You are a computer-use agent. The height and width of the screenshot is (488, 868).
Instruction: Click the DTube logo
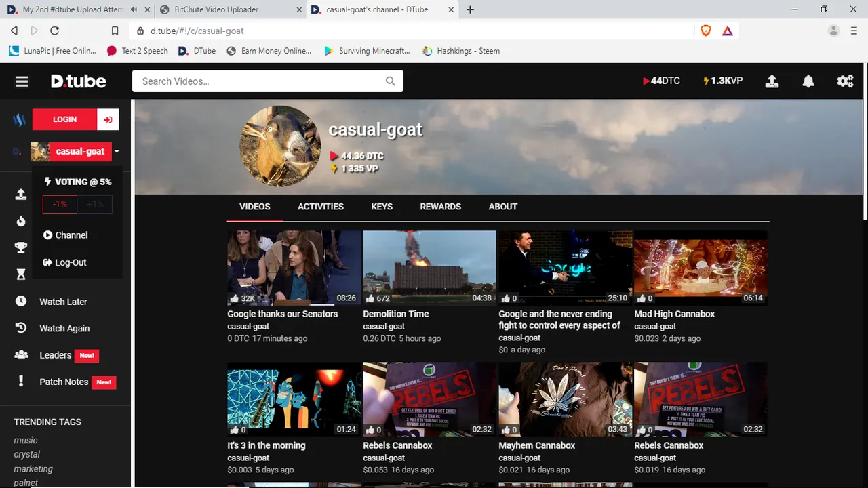pyautogui.click(x=79, y=81)
